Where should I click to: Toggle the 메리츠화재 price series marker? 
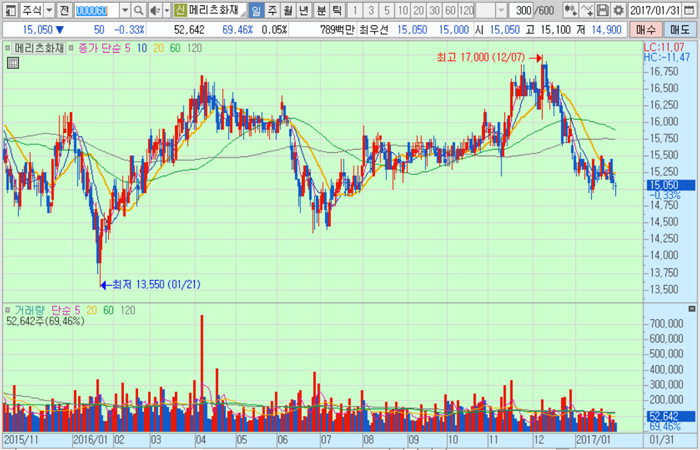point(8,47)
